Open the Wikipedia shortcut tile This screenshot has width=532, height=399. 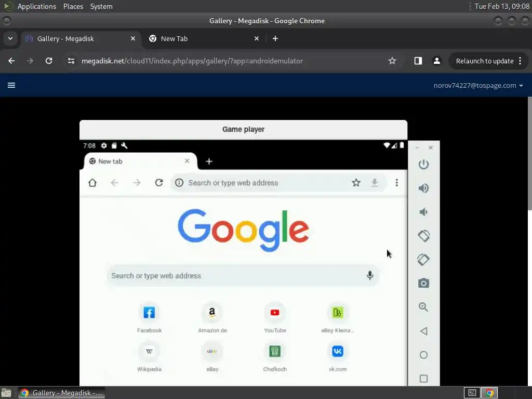click(149, 356)
